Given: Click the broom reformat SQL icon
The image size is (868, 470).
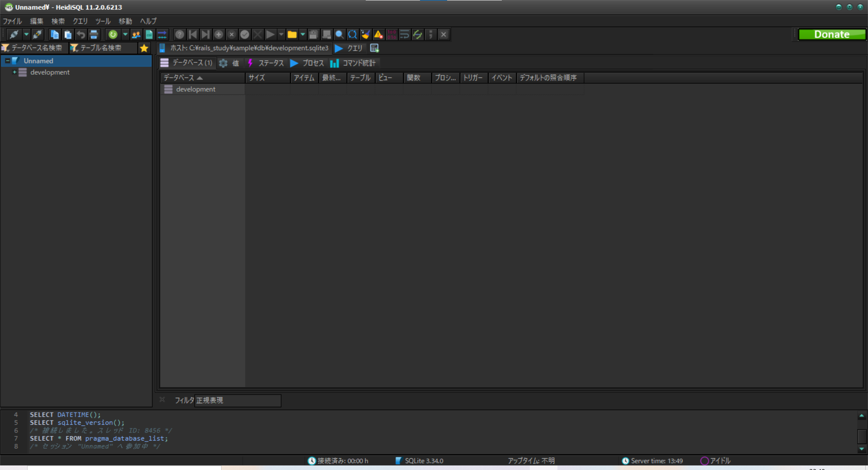Looking at the screenshot, I should point(365,34).
